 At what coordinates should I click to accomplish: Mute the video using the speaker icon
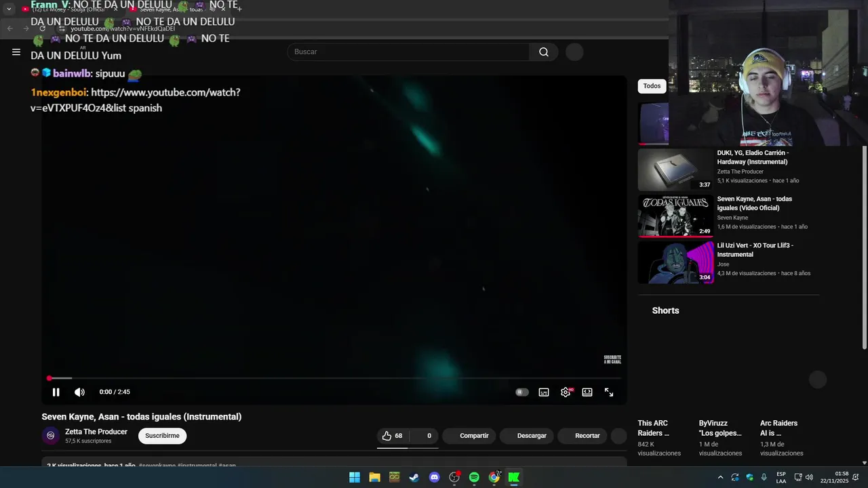[x=79, y=392]
